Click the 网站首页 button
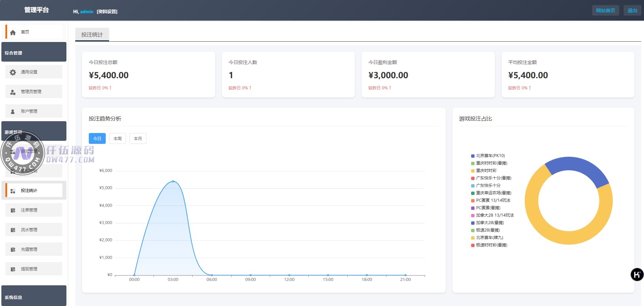644x306 pixels. pyautogui.click(x=605, y=10)
